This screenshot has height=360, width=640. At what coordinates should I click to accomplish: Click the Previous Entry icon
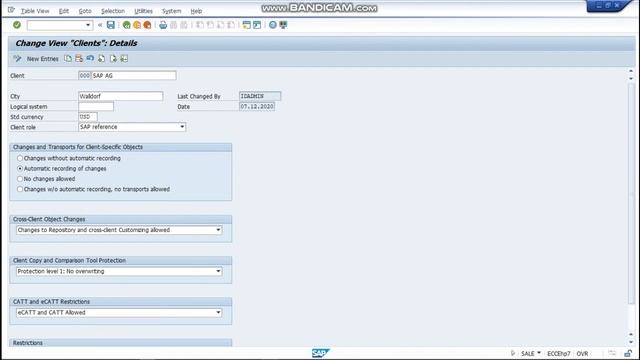point(101,59)
